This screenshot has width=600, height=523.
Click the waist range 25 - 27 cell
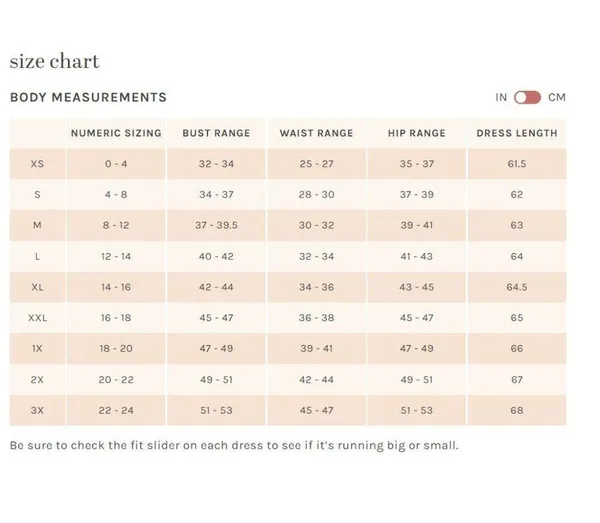tap(316, 164)
